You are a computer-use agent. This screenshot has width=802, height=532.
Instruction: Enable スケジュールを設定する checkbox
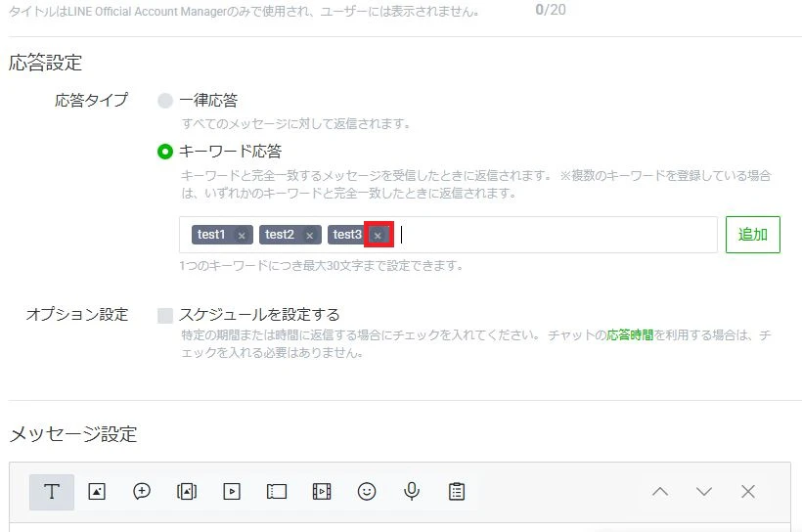click(165, 316)
